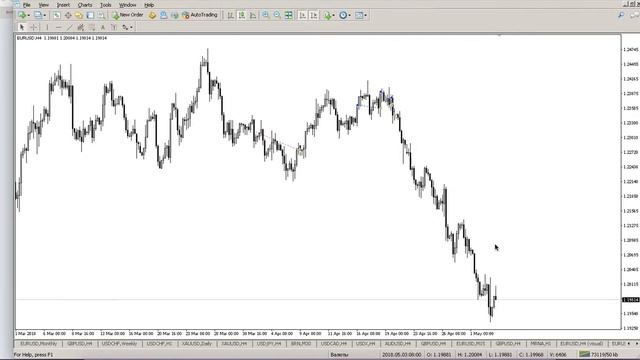
Task: Toggle the AutoTrading button
Action: [200, 15]
